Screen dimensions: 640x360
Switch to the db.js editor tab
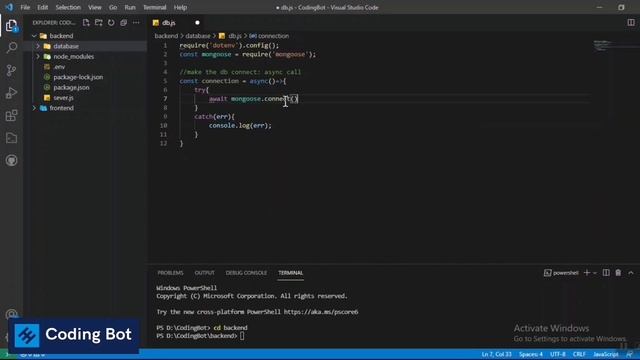(169, 23)
